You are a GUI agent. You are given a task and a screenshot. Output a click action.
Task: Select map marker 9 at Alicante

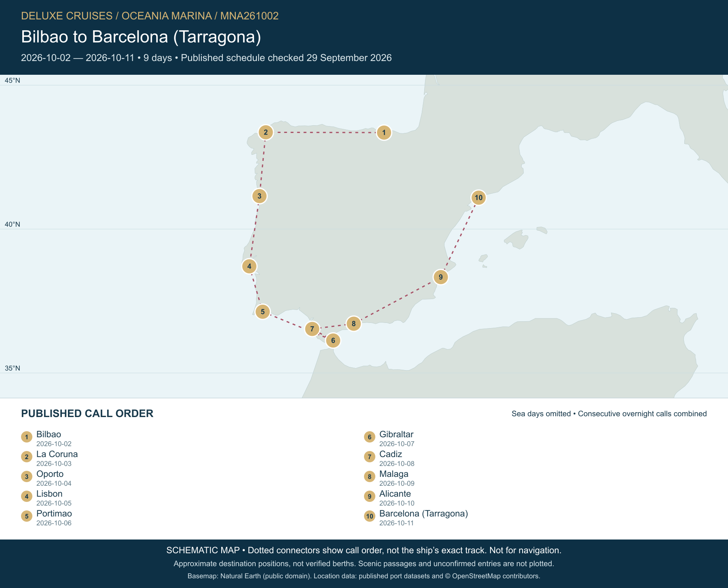click(441, 277)
